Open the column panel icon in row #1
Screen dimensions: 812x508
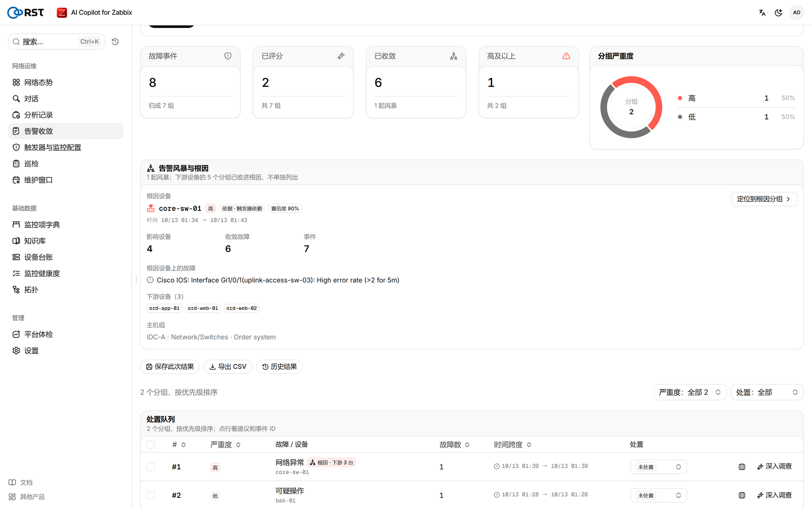point(742,467)
